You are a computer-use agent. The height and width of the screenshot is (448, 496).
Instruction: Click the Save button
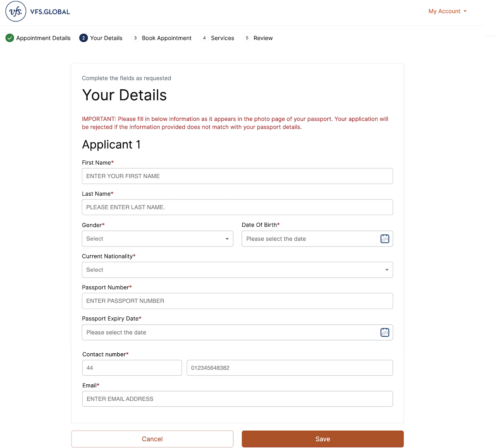(322, 439)
